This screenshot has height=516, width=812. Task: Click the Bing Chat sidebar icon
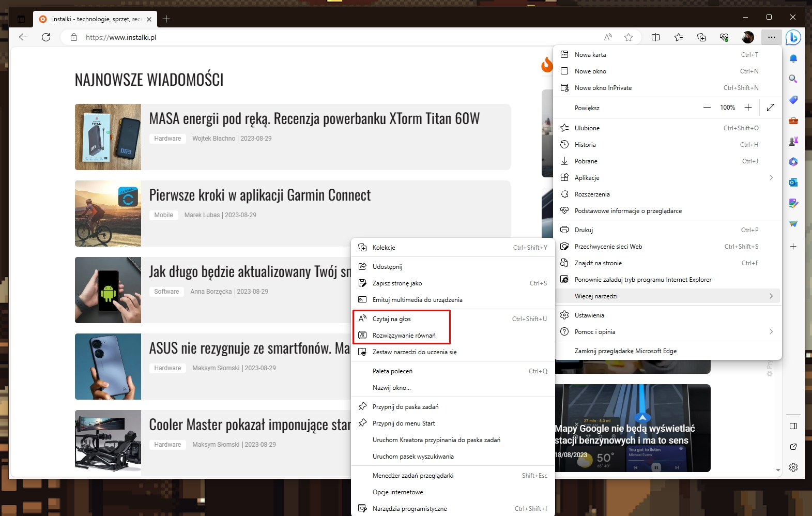tap(793, 37)
